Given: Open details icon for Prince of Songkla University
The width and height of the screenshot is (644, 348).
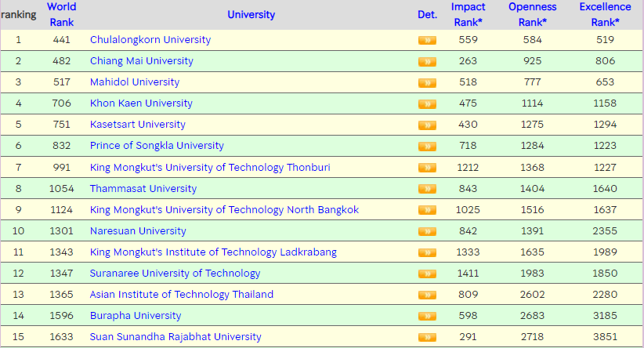Looking at the screenshot, I should pos(427,147).
